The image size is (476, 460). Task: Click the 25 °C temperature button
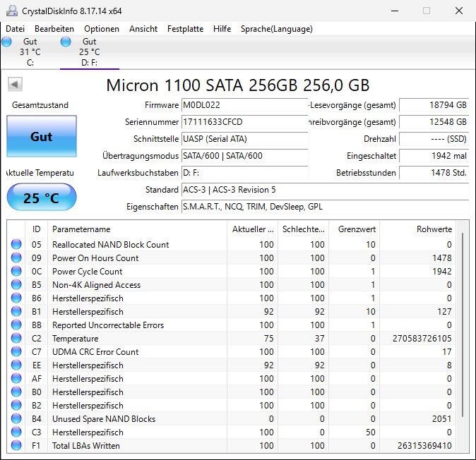[x=42, y=197]
